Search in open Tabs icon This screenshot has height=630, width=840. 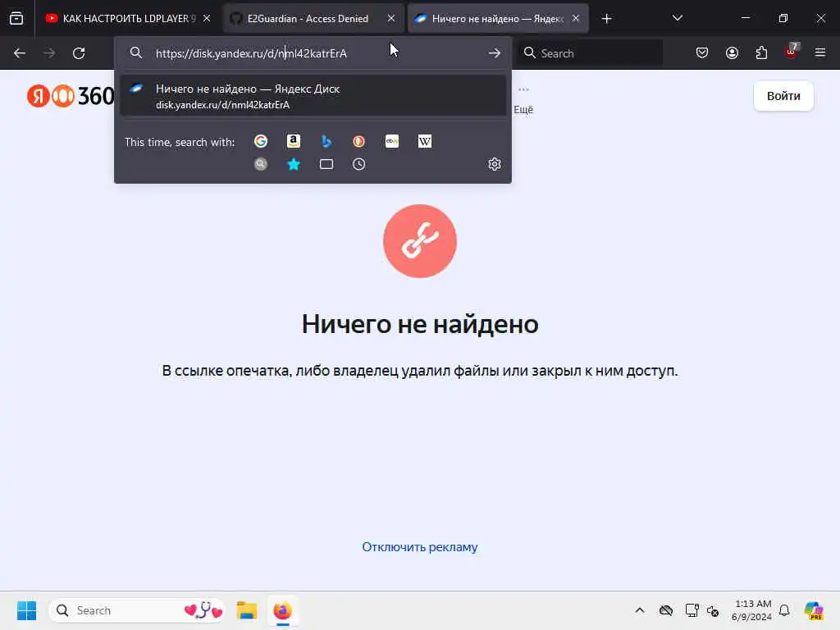(326, 164)
